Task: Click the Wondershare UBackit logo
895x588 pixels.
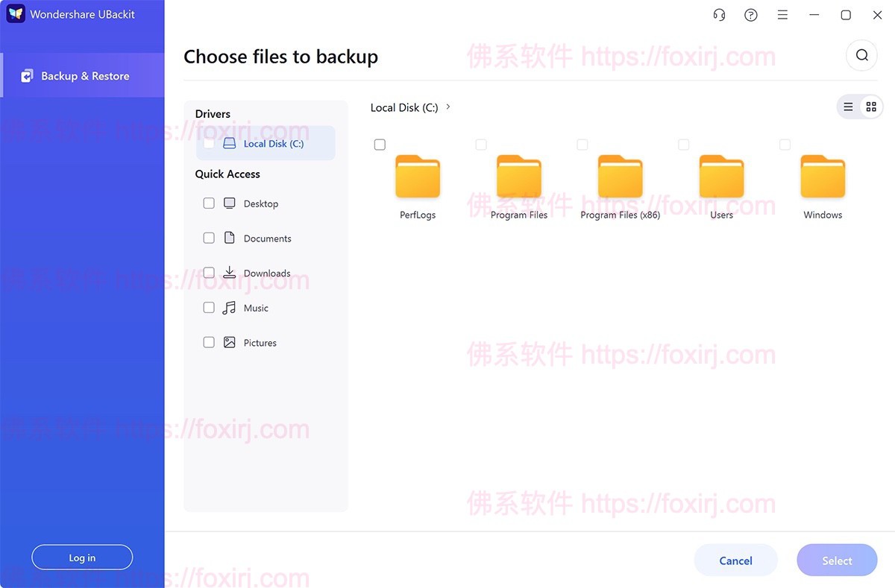Action: (15, 13)
